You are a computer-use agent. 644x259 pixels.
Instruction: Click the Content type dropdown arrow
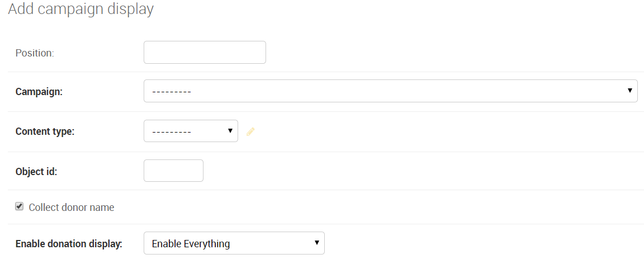click(x=230, y=131)
